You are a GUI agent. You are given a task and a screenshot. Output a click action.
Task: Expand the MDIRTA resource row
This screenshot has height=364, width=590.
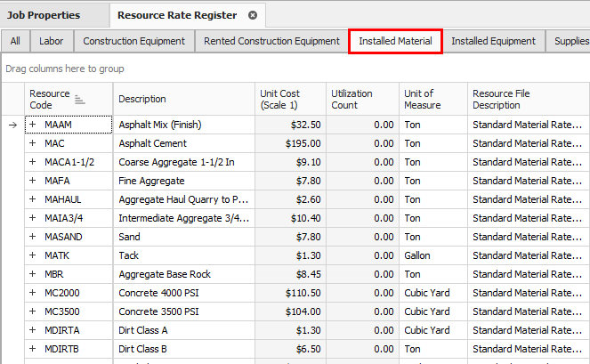pyautogui.click(x=33, y=330)
